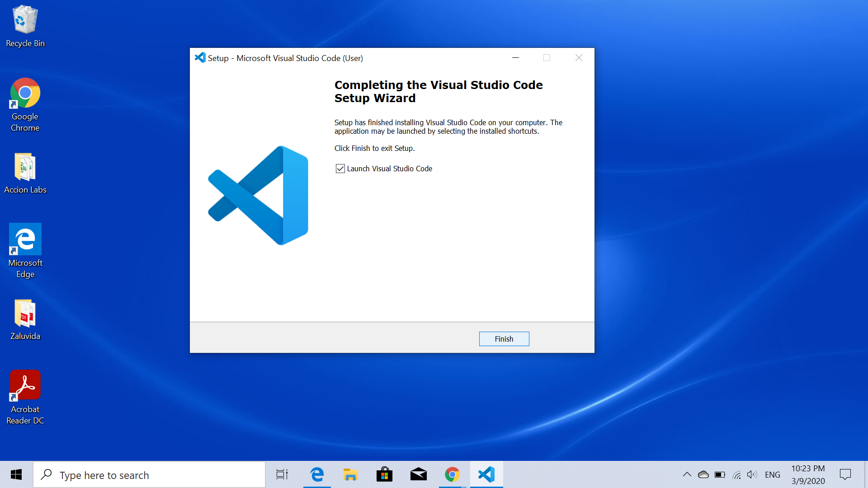
Task: Open the volume control icon
Action: 752,474
